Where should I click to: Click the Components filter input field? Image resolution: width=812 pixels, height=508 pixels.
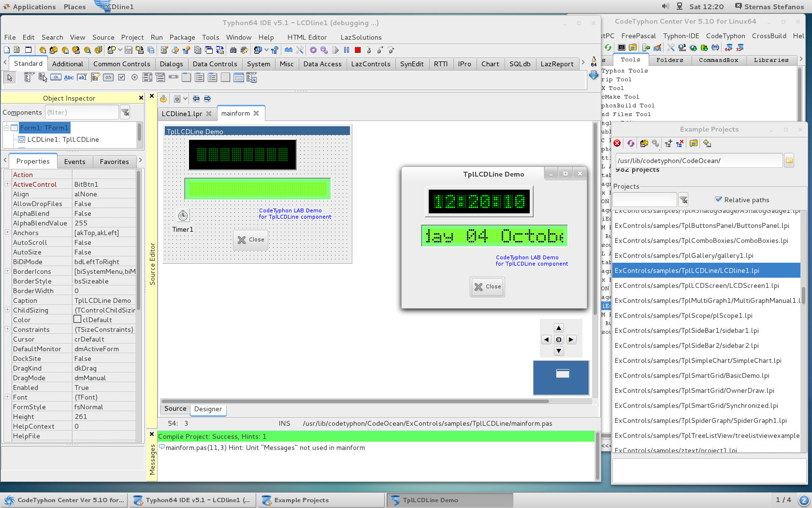tap(82, 112)
